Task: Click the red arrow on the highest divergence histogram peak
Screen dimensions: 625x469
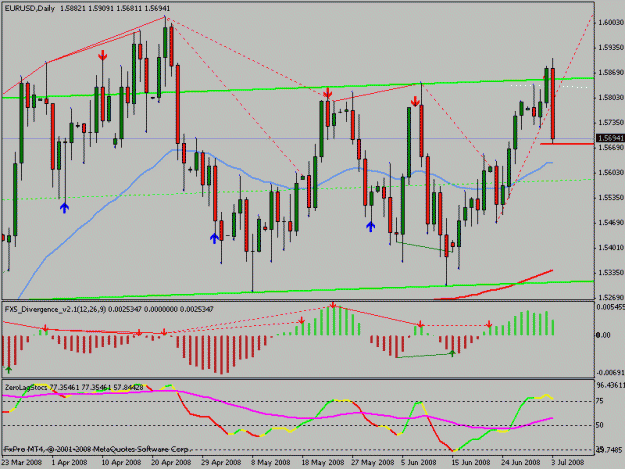Action: 333,305
